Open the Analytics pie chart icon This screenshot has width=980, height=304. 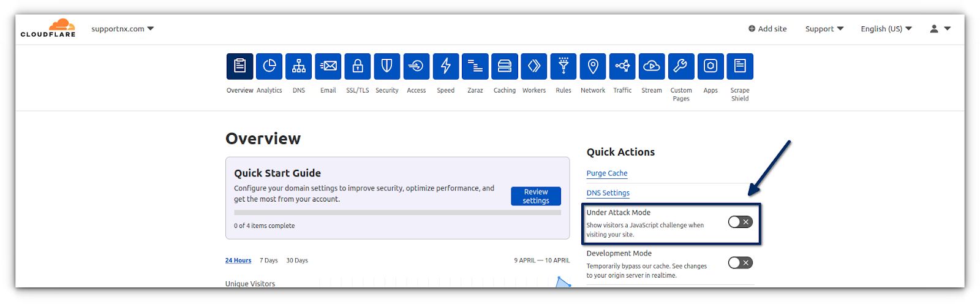269,66
